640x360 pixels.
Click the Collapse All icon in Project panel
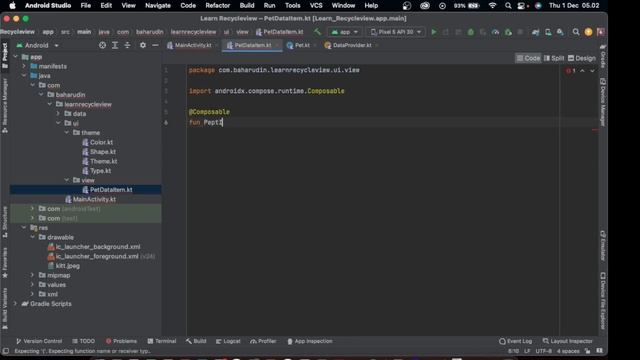tap(127, 45)
